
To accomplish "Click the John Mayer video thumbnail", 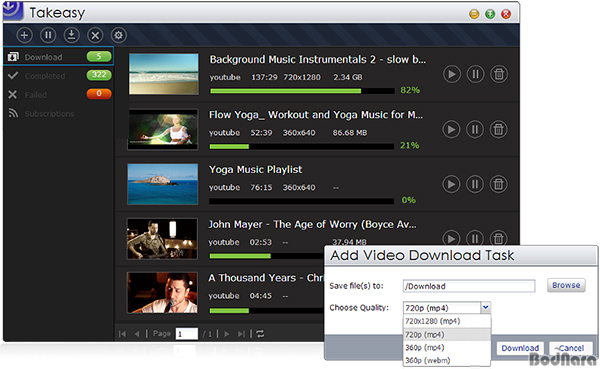I will 162,238.
